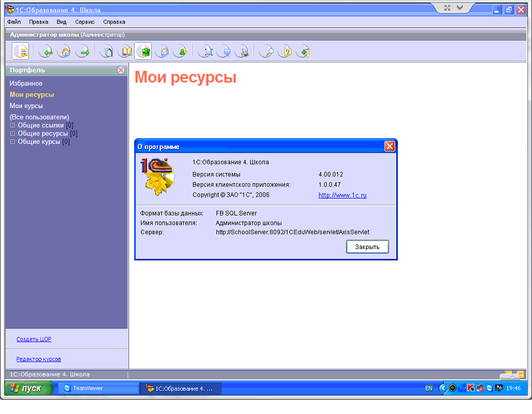Click the Редактор курсов link

pyautogui.click(x=39, y=359)
